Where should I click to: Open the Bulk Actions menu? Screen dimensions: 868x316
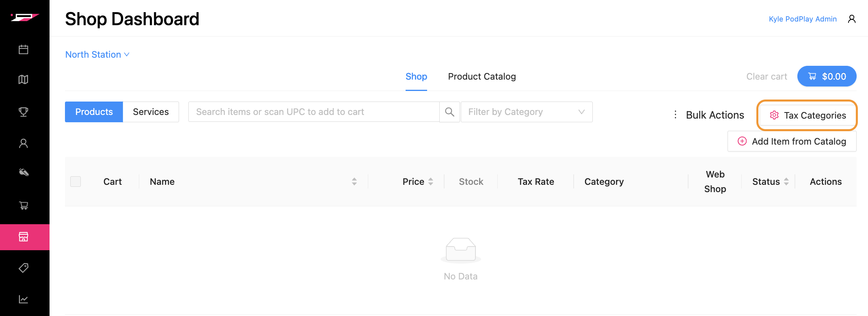(708, 115)
